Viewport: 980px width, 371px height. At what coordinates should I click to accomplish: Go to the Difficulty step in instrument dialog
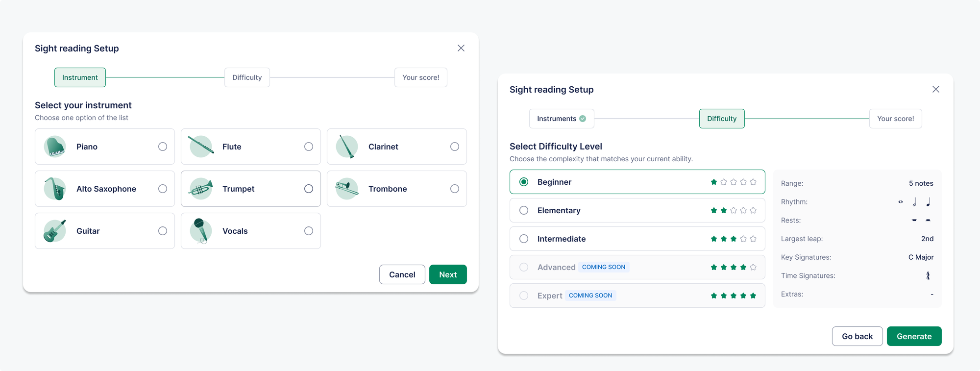pyautogui.click(x=247, y=77)
